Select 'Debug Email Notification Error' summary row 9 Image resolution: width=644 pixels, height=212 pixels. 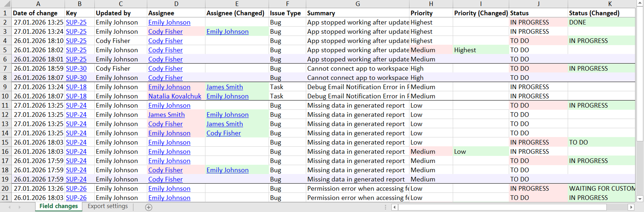358,87
